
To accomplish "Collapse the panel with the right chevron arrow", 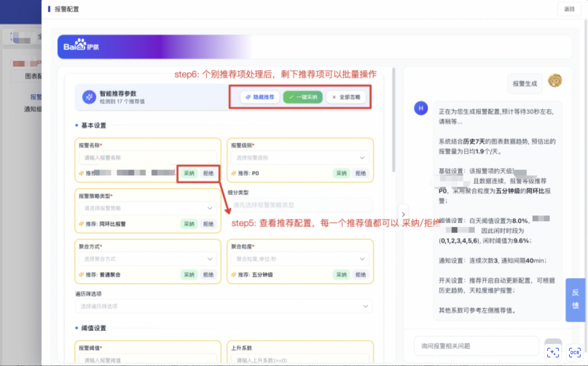I will 403,214.
